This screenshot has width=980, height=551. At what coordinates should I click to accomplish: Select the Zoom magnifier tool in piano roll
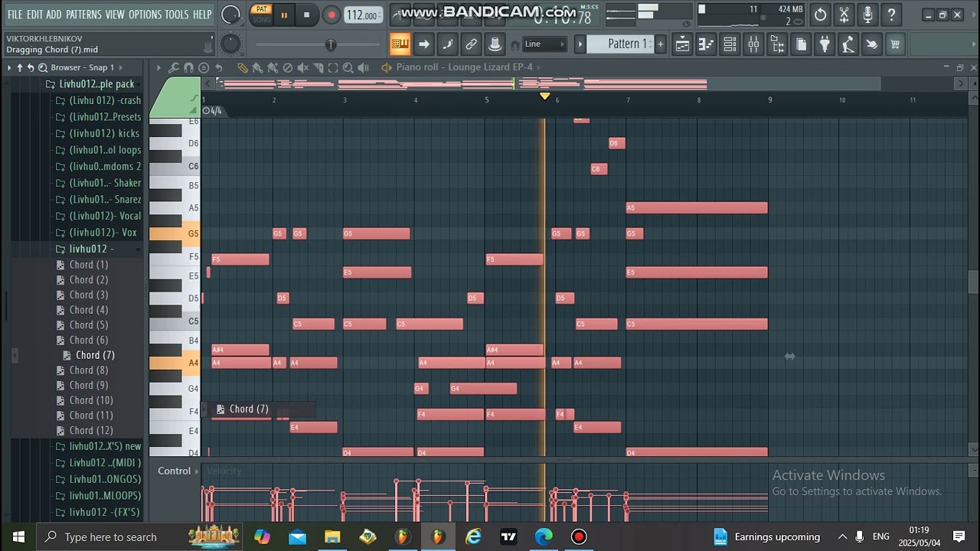tap(348, 67)
